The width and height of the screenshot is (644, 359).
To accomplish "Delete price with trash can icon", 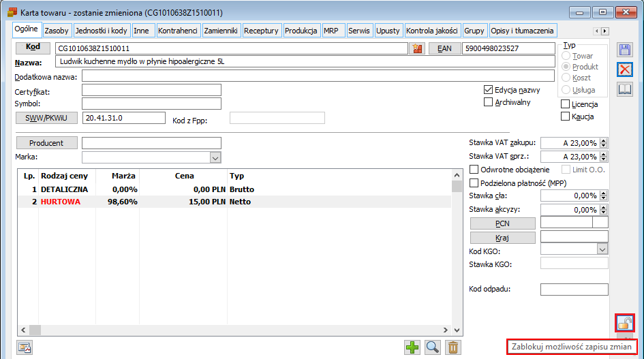I will pos(453,347).
